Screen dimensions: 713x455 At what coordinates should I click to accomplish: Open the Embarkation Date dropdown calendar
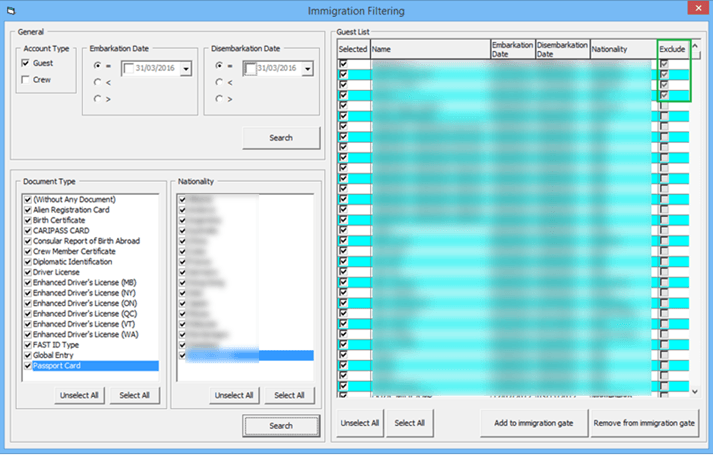[186, 69]
